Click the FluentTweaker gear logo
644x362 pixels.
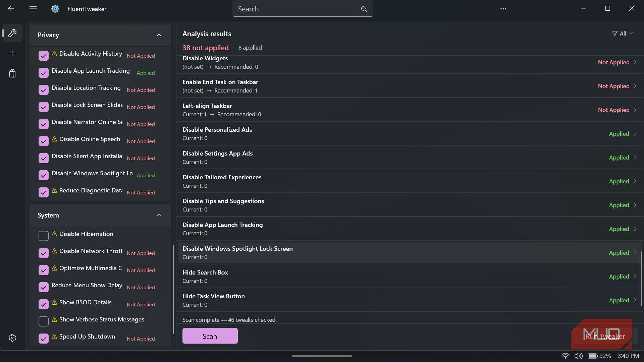[55, 9]
